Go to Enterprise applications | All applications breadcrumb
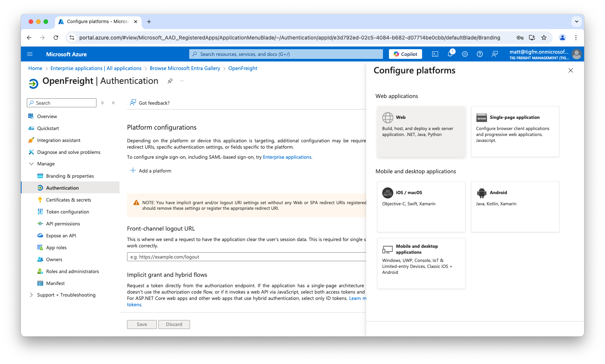Viewport: 605px width, 364px height. pos(96,68)
